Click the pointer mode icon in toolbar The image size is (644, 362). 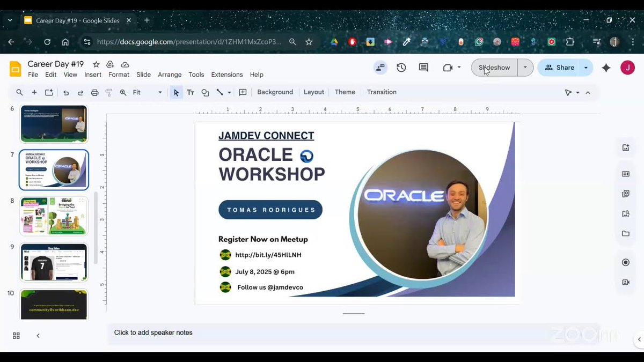click(568, 93)
